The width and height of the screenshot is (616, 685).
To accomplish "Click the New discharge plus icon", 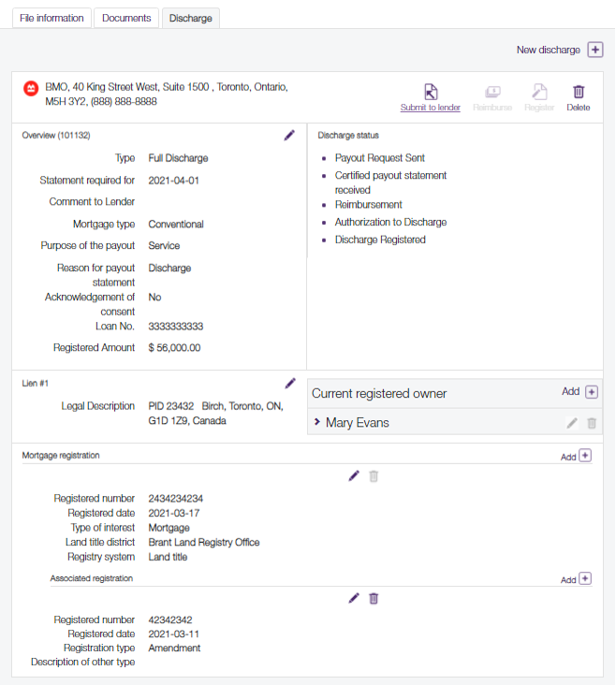I will coord(594,50).
